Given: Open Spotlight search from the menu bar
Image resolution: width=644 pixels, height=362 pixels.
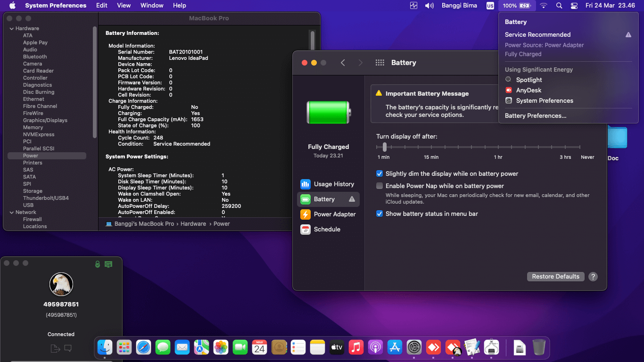Looking at the screenshot, I should (559, 6).
